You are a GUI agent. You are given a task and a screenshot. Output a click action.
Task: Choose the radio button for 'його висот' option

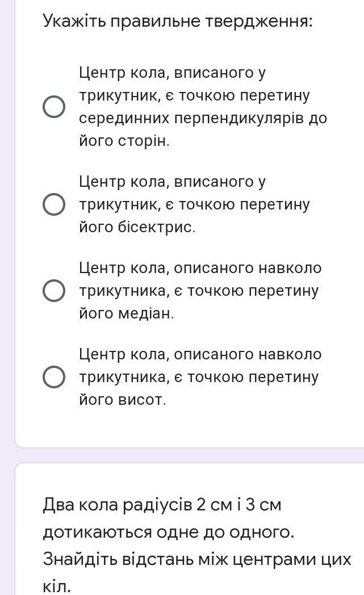click(53, 377)
